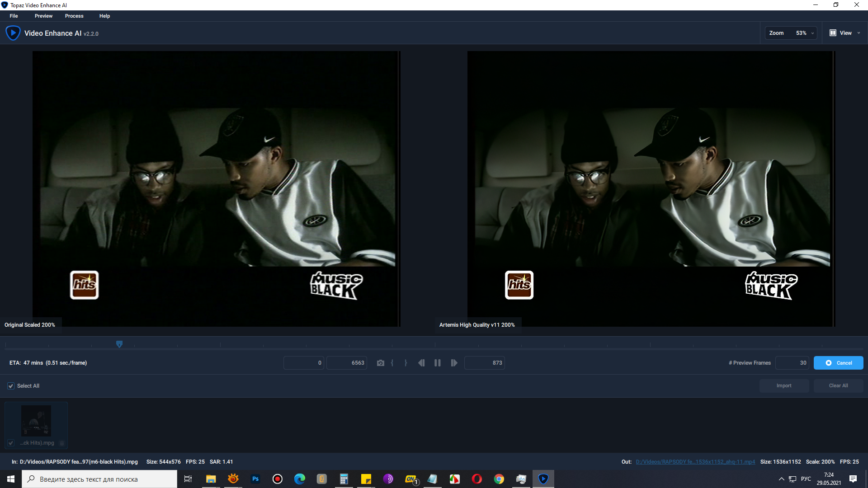Expand the Zoom 53% dropdown

coord(791,33)
